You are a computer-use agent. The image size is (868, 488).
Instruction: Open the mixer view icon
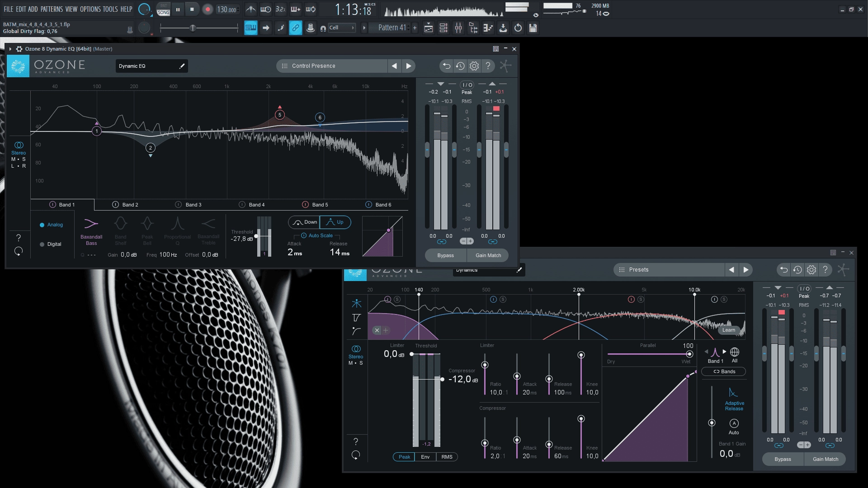458,28
